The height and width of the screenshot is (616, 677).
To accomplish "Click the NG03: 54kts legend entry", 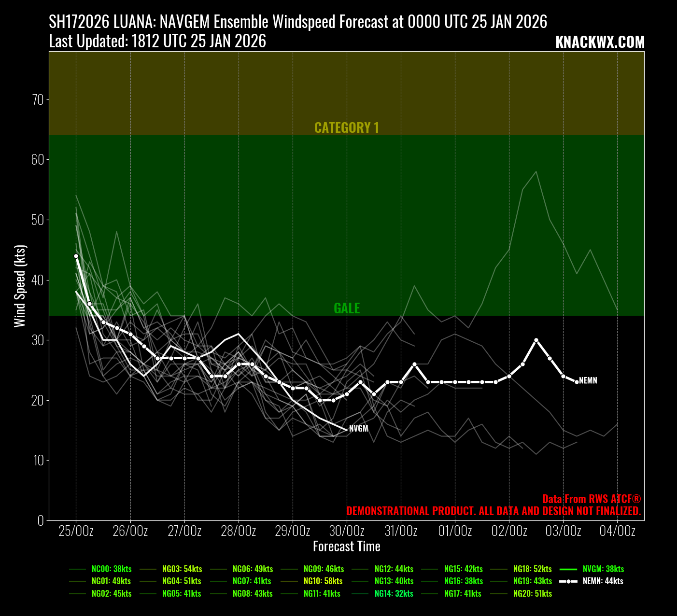I will tap(182, 569).
